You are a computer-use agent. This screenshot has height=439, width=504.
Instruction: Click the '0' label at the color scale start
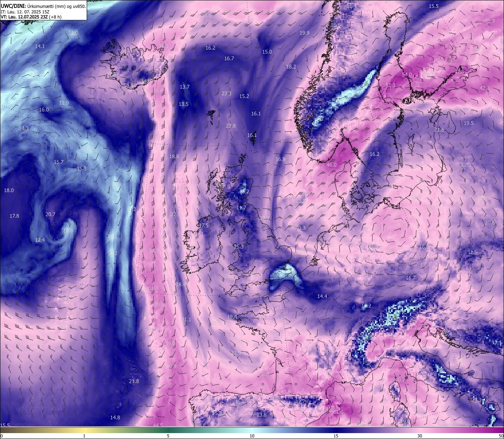2,436
